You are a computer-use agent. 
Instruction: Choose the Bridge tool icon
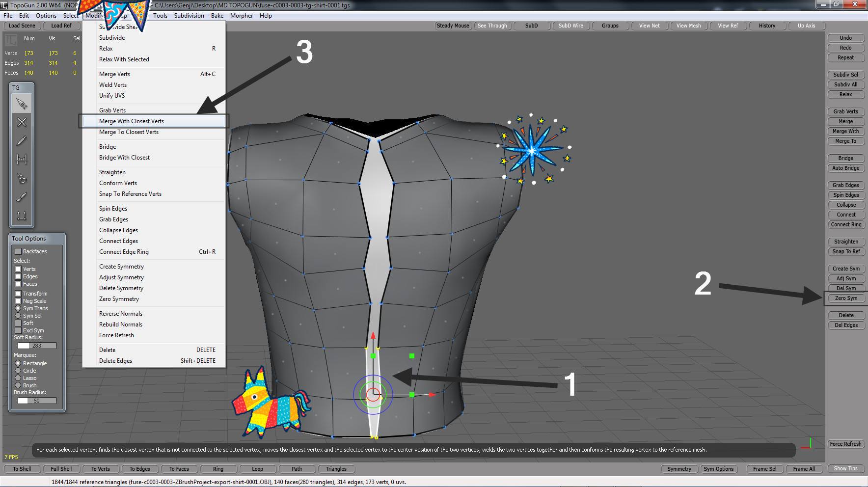pos(22,159)
